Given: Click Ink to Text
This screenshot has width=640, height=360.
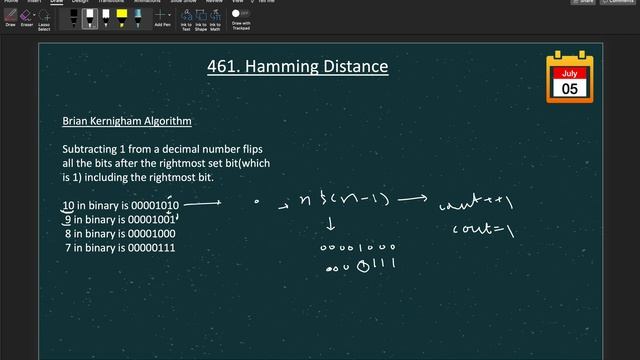Looking at the screenshot, I should [x=186, y=20].
